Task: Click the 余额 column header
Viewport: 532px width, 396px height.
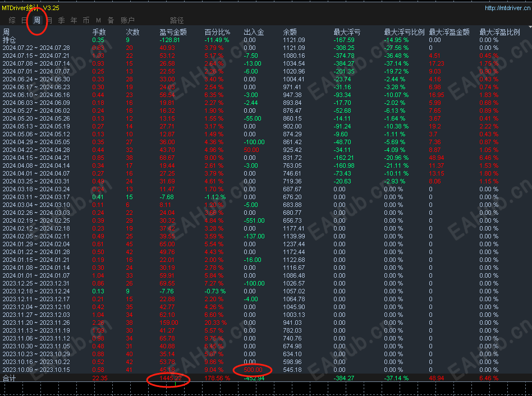Action: [290, 32]
